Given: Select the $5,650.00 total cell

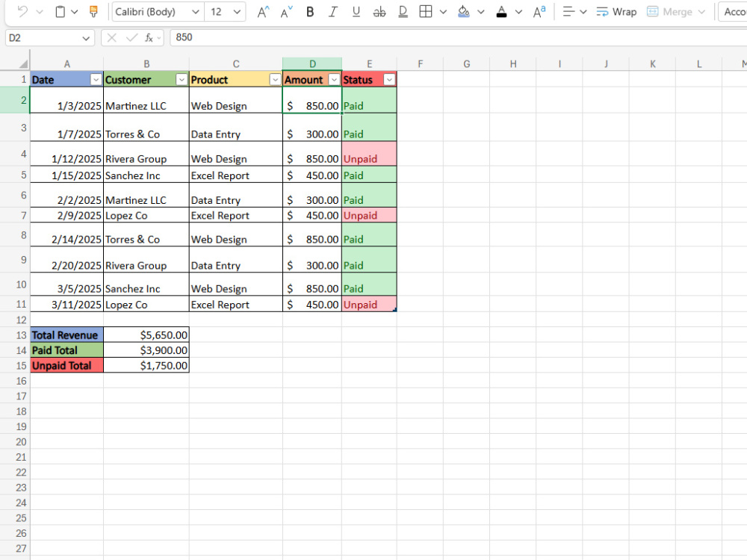Looking at the screenshot, I should click(x=146, y=335).
